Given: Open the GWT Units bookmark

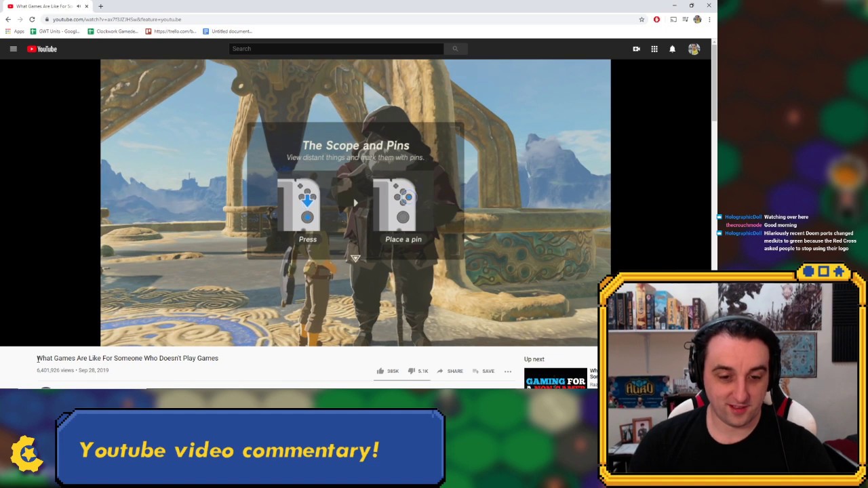Looking at the screenshot, I should click(55, 31).
